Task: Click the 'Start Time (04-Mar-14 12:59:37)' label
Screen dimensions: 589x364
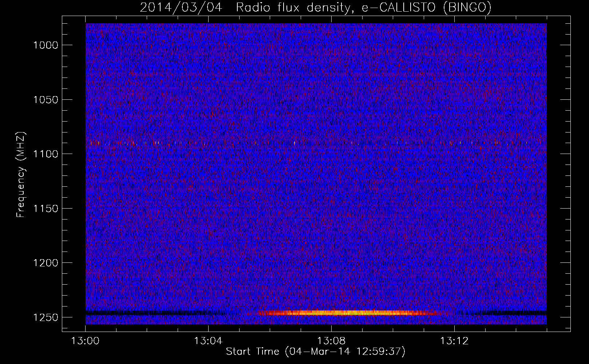Action: (316, 352)
